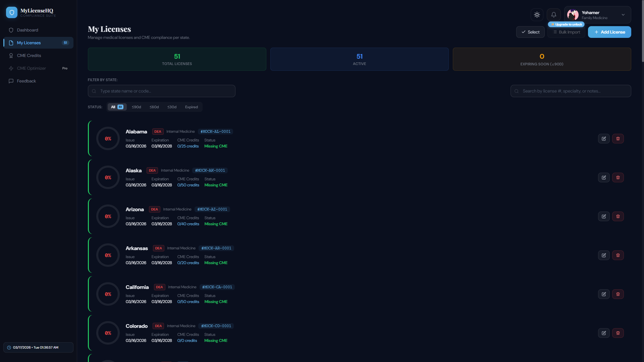Screen dimensions: 644x362
Task: Start a Bulk Import of licenses
Action: coord(567,32)
